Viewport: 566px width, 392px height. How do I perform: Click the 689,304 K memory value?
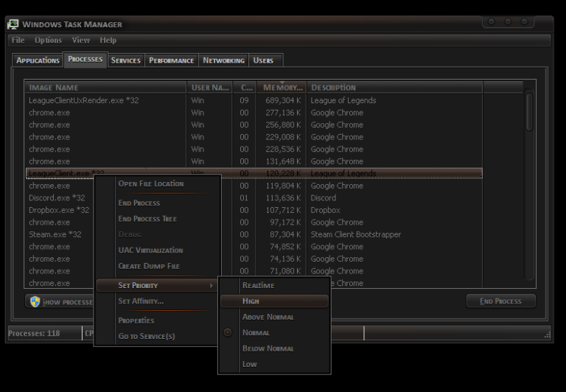283,100
